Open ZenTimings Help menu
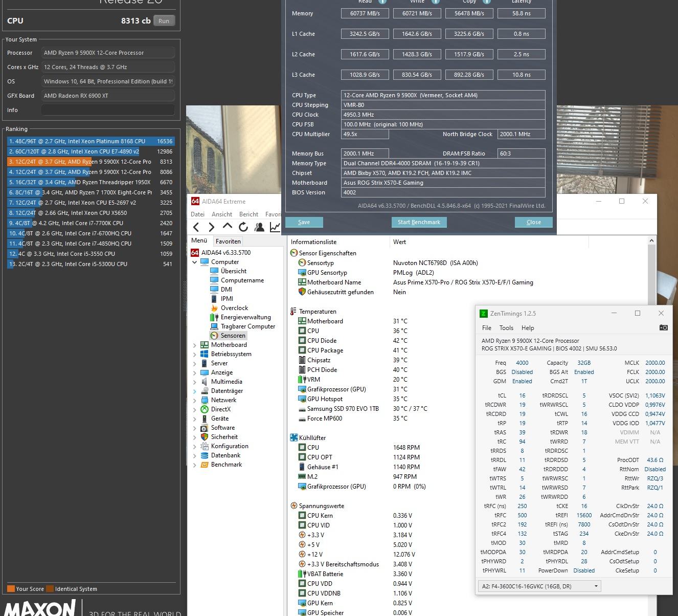Screen dimensions: 678x616 coord(528,328)
